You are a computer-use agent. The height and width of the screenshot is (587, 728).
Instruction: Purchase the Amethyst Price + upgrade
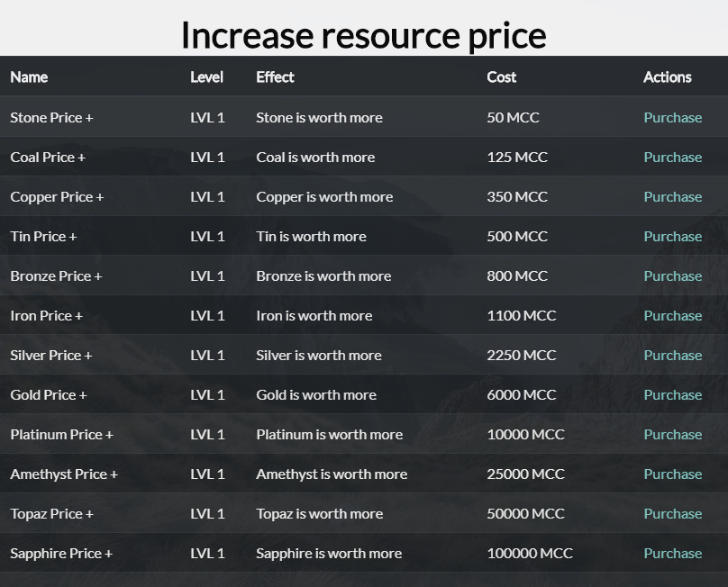673,474
